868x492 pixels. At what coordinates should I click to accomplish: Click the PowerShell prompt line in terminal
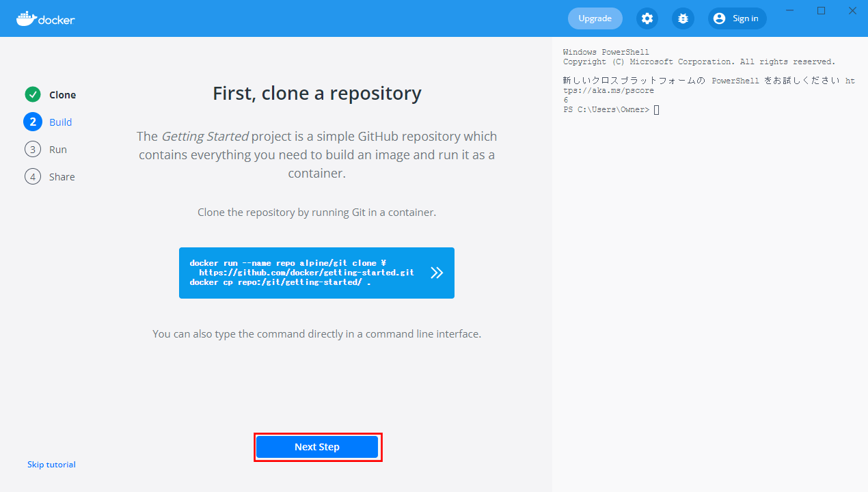612,109
